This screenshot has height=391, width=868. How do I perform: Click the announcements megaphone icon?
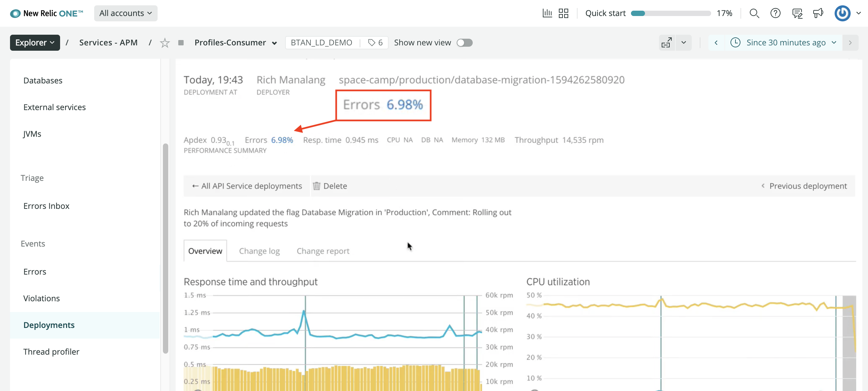tap(819, 13)
